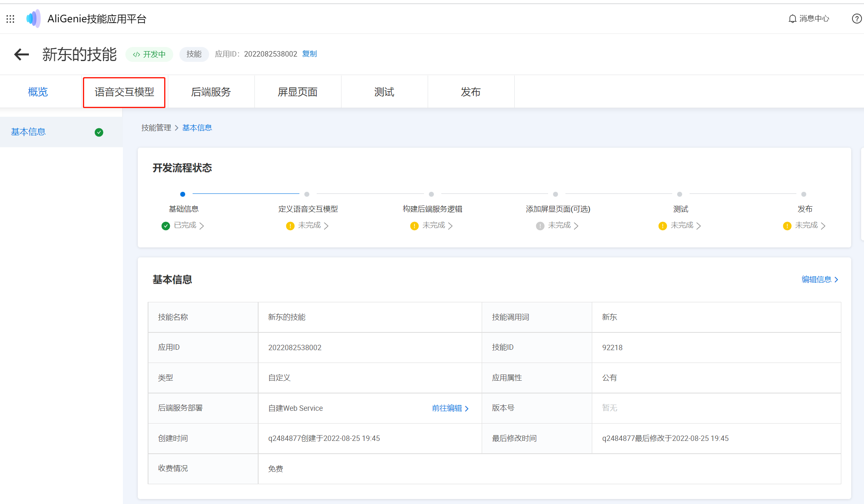Open the 语音交互模型 tab
The width and height of the screenshot is (864, 504).
click(124, 92)
